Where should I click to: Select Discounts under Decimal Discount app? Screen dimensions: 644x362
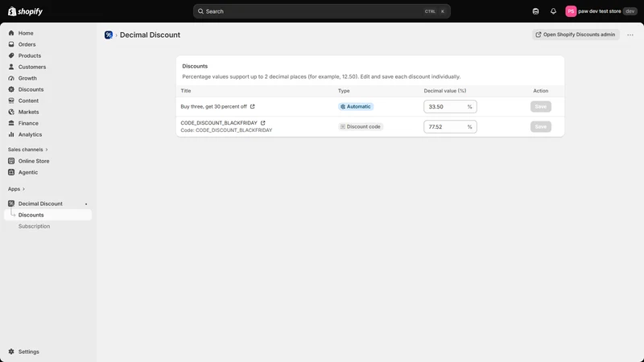click(47, 215)
